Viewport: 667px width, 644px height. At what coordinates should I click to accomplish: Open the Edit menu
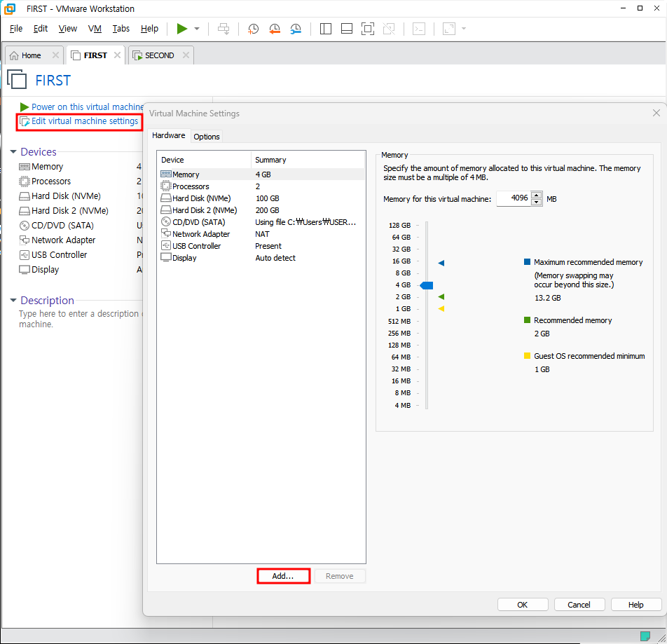(41, 29)
